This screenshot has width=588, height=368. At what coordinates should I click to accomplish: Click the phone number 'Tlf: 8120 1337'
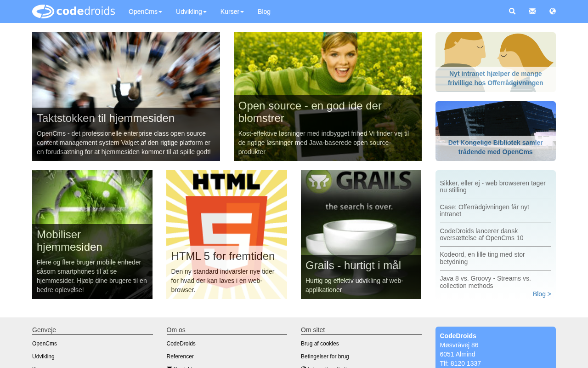coord(460,363)
